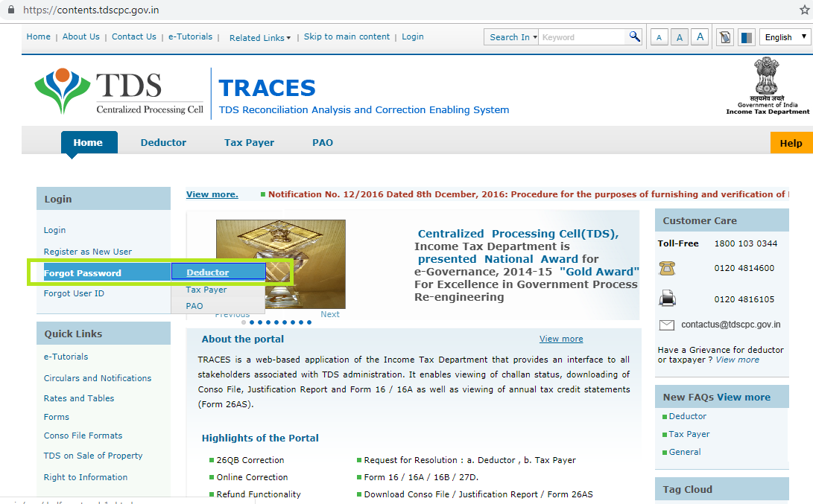Toggle the blue high contrast theme icon

click(746, 37)
